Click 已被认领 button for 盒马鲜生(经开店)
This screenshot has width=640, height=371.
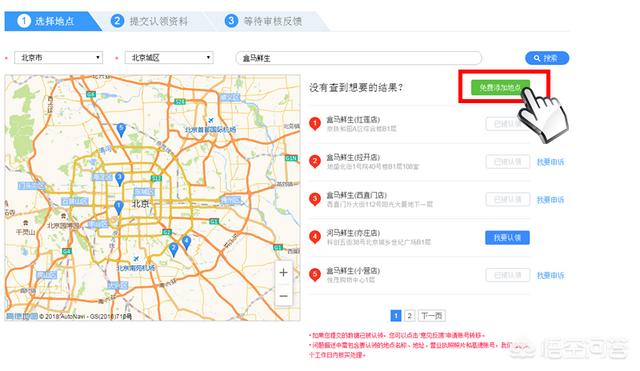(508, 162)
